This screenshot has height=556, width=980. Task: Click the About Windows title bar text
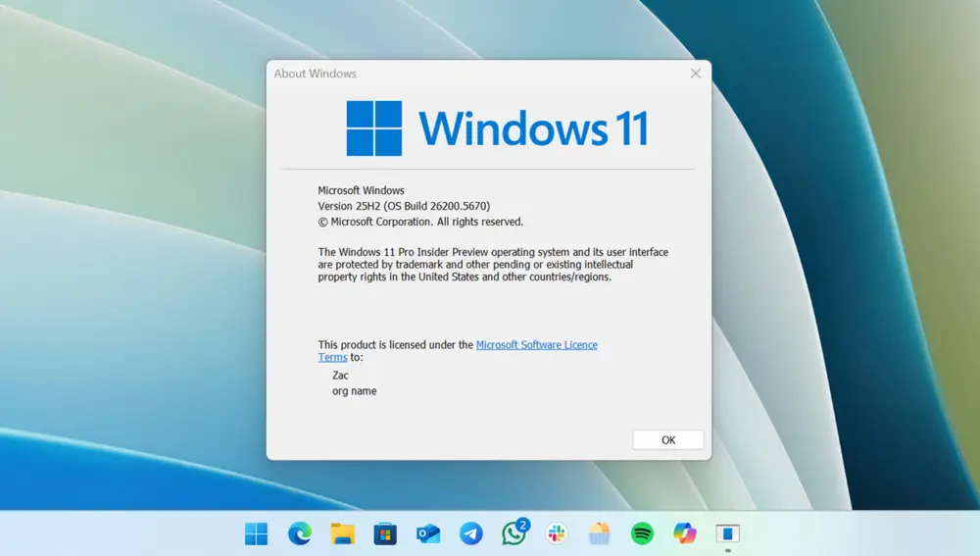315,74
